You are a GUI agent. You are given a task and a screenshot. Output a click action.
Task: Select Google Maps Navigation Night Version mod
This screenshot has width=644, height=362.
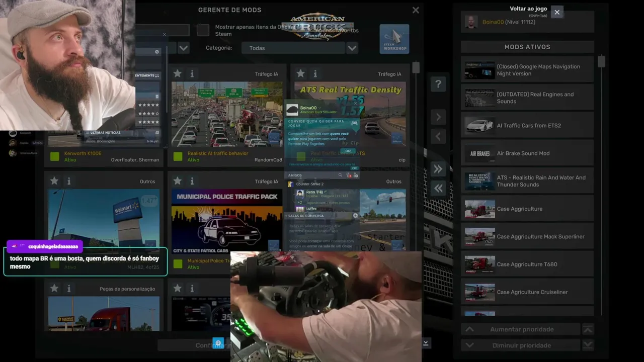click(527, 70)
